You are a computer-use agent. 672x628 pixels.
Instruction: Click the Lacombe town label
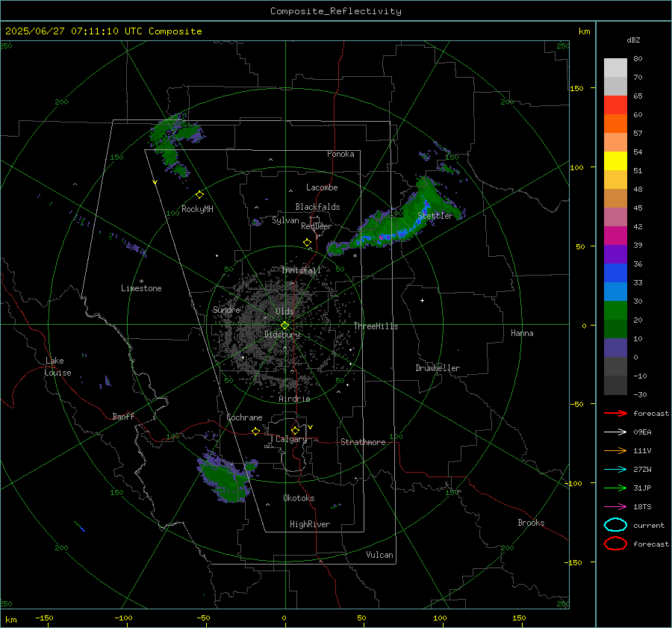point(322,187)
